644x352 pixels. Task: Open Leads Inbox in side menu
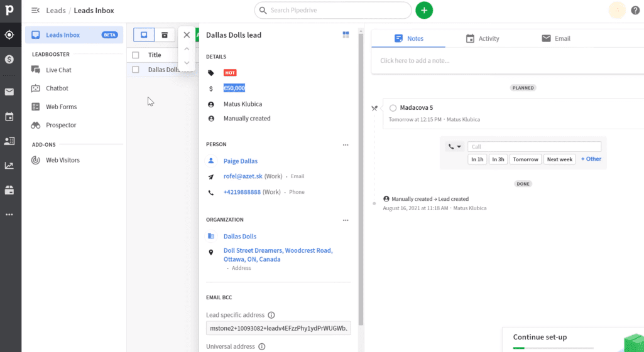click(74, 35)
